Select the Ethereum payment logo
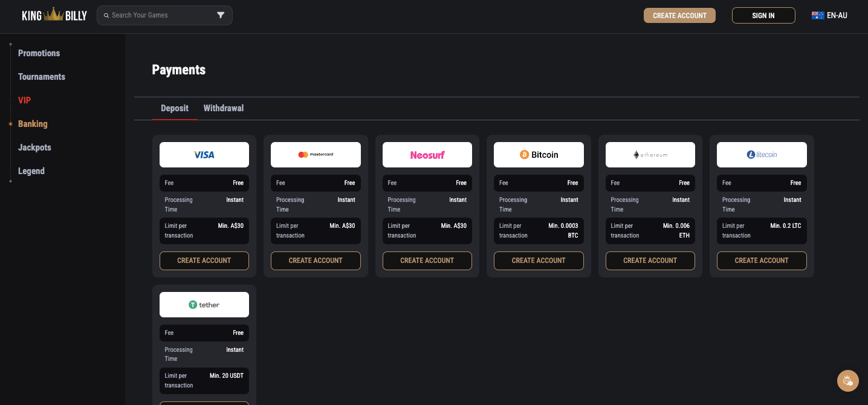 coord(650,155)
